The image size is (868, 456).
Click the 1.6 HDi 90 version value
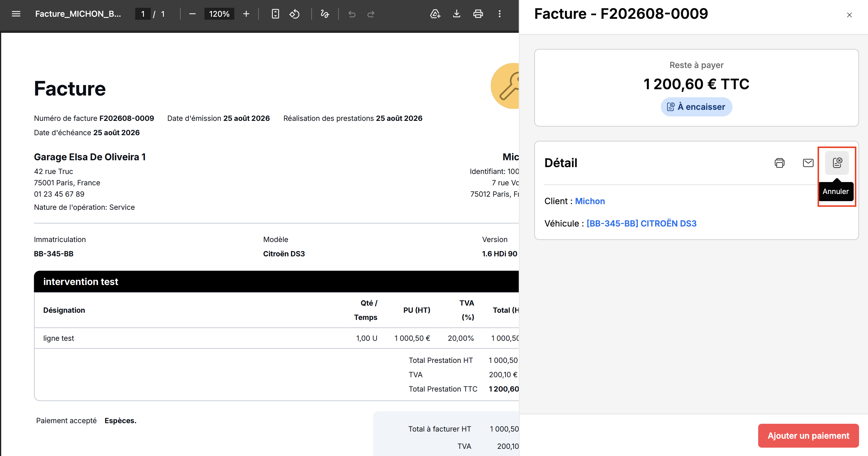pyautogui.click(x=500, y=254)
